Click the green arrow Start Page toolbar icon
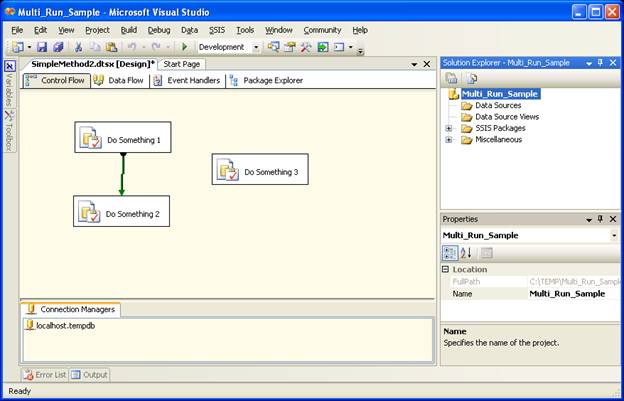Screen dimensions: 624x401 coord(322,47)
